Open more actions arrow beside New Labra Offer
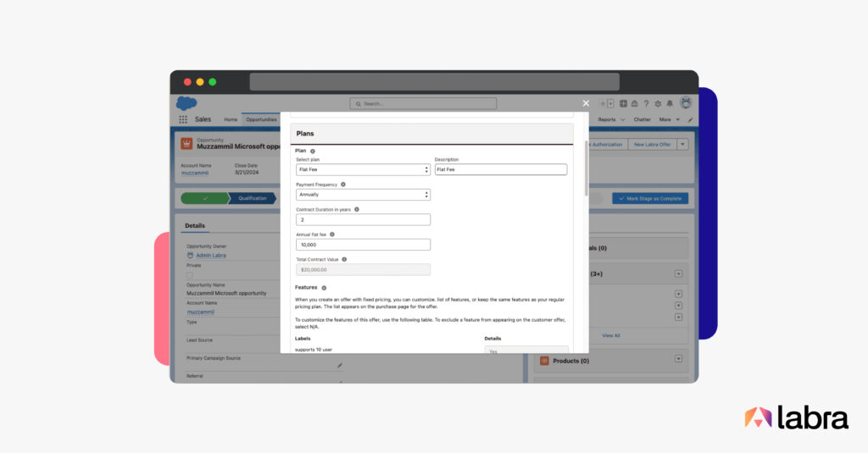Viewport: 868px width, 453px height. point(682,144)
